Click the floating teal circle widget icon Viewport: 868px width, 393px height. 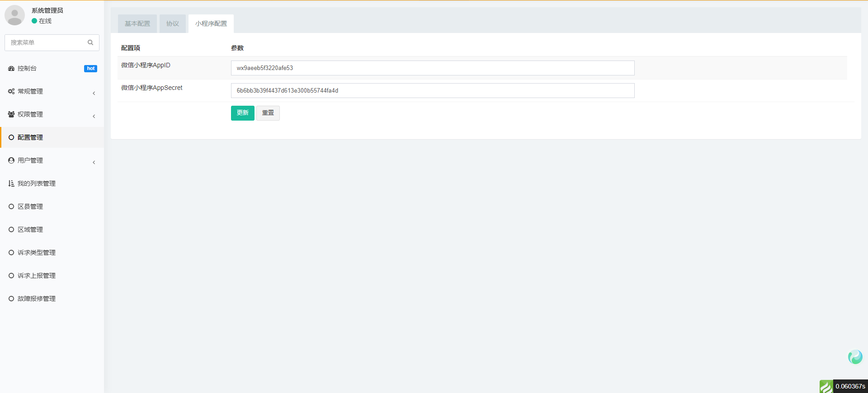855,357
